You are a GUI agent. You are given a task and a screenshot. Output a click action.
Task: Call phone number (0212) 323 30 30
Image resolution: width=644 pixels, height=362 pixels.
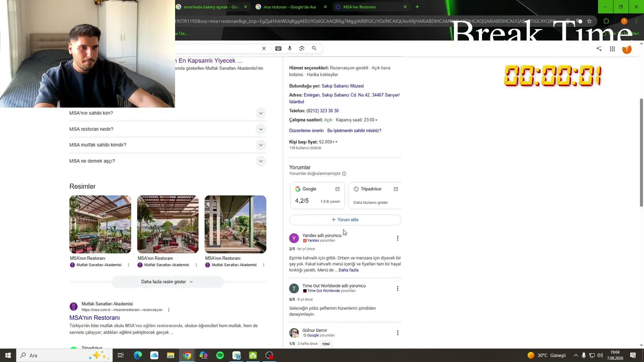(323, 111)
